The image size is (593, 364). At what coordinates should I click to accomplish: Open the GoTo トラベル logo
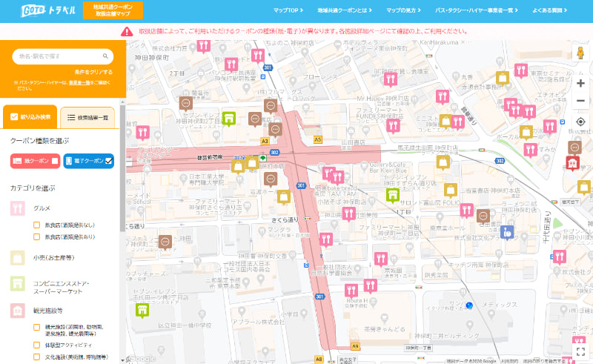click(48, 10)
